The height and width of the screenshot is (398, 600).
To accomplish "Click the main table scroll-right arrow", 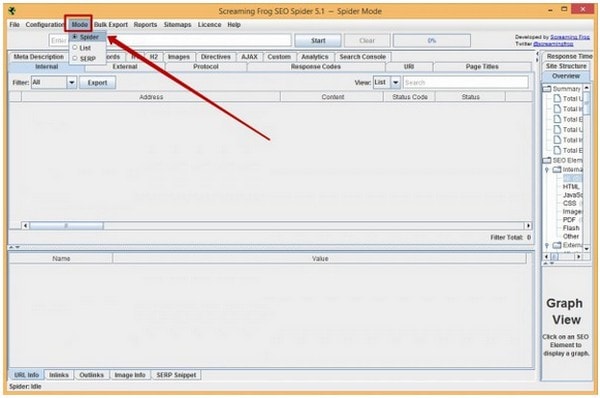I will pyautogui.click(x=528, y=226).
